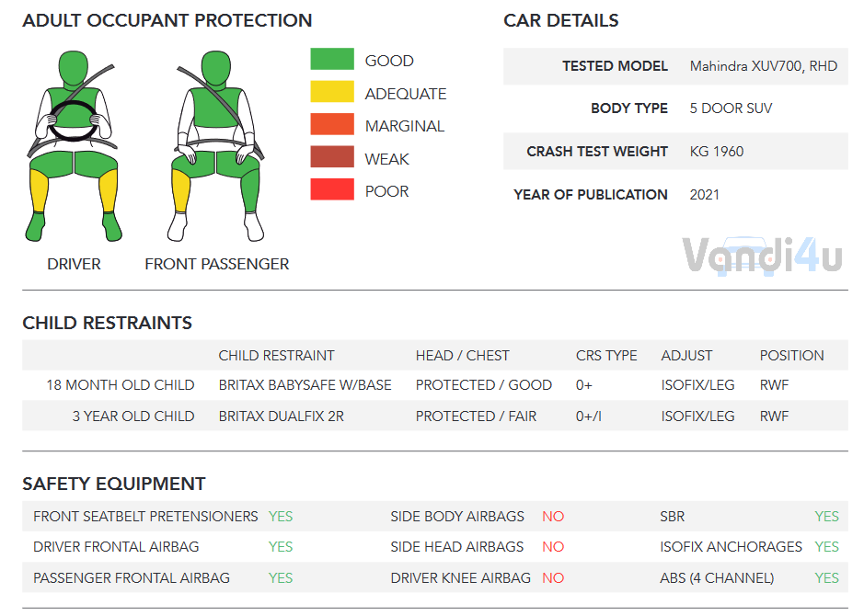The image size is (864, 616).
Task: Click ABS (4 CHANNEL) label
Action: [x=717, y=578]
